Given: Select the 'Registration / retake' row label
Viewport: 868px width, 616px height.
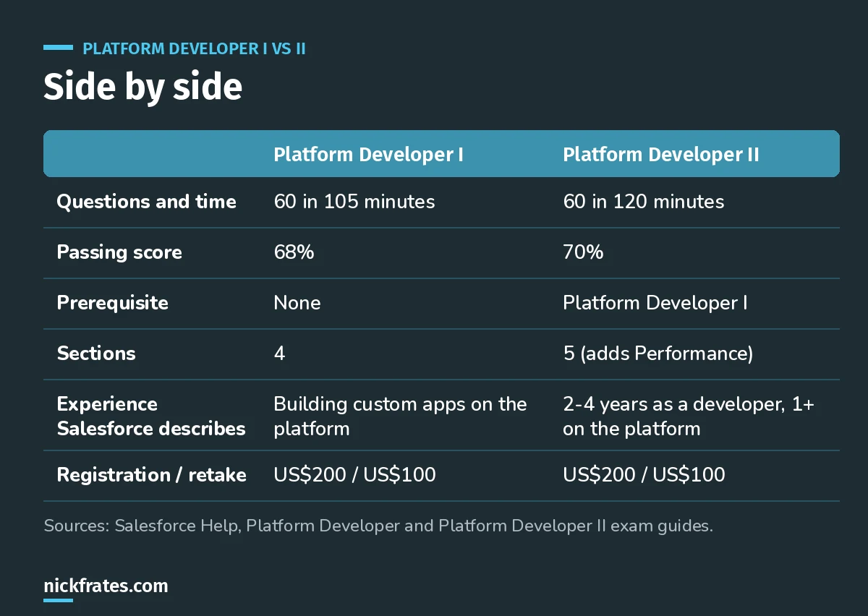Looking at the screenshot, I should (151, 475).
